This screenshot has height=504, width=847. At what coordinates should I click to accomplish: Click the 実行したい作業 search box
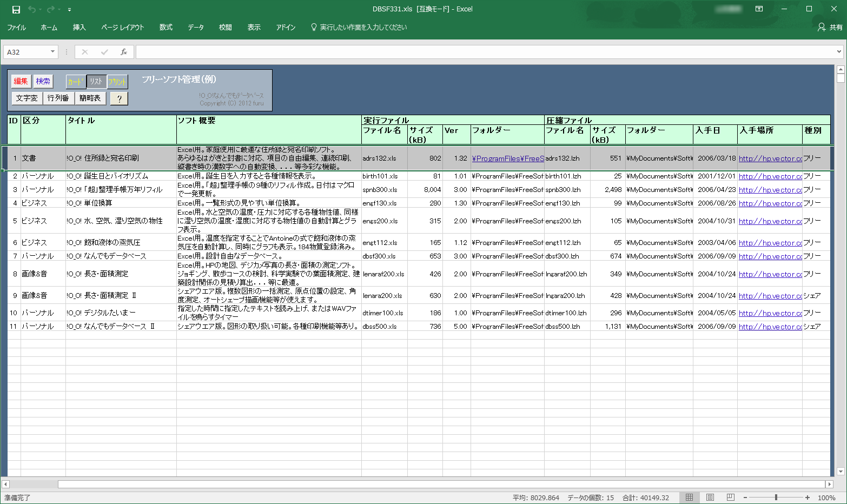(x=359, y=27)
